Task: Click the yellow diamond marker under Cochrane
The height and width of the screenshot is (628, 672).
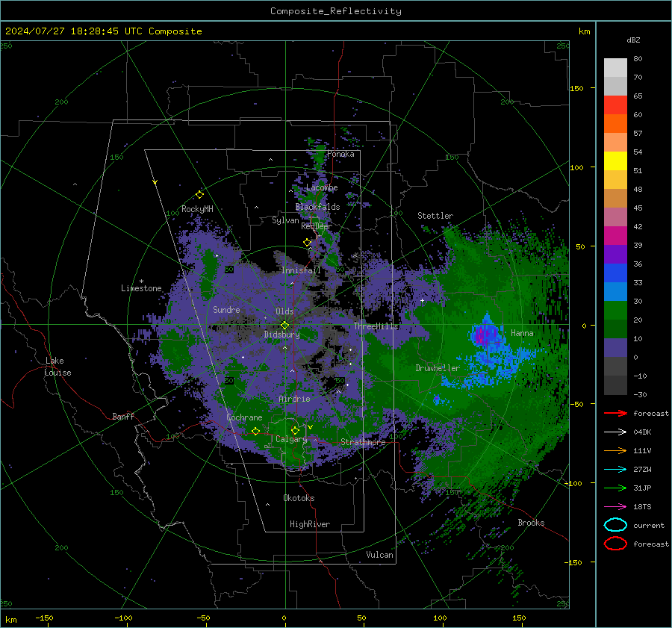Action: pyautogui.click(x=255, y=431)
